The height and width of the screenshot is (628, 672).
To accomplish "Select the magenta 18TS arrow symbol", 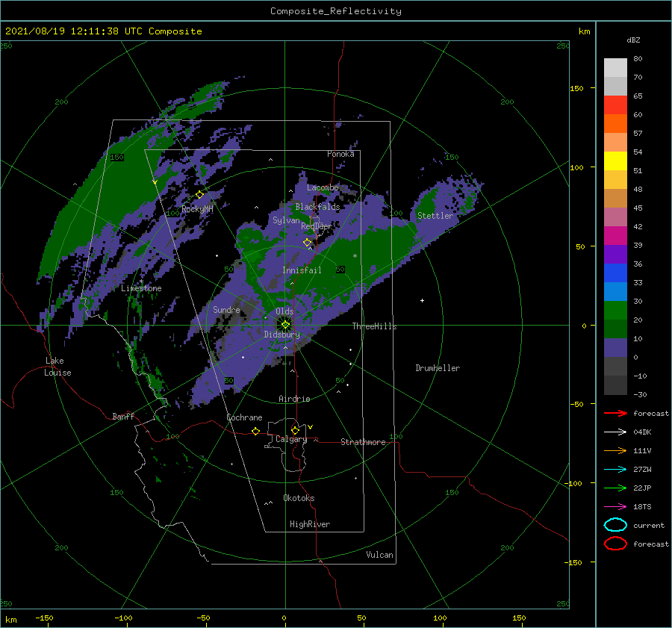I will (x=615, y=507).
